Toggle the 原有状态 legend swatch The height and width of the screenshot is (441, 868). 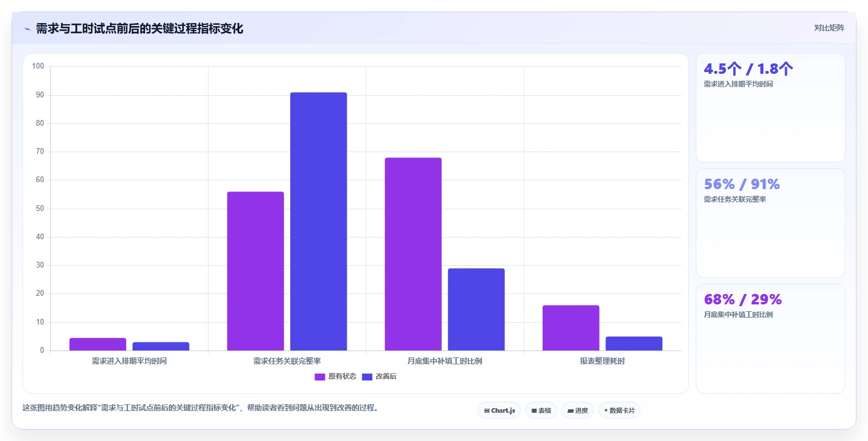pos(320,376)
